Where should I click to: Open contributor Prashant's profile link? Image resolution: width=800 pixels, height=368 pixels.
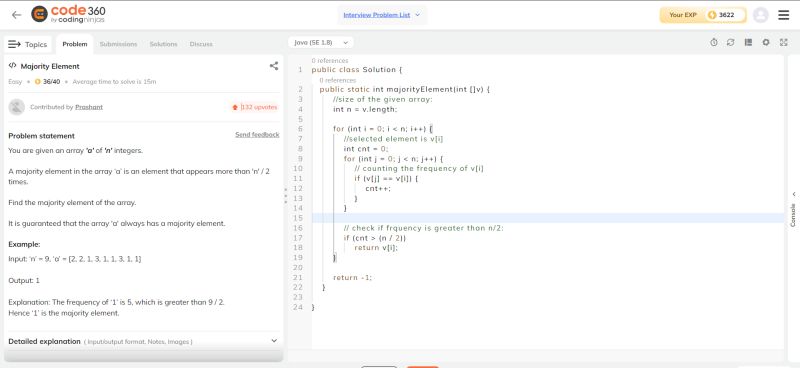pos(89,107)
